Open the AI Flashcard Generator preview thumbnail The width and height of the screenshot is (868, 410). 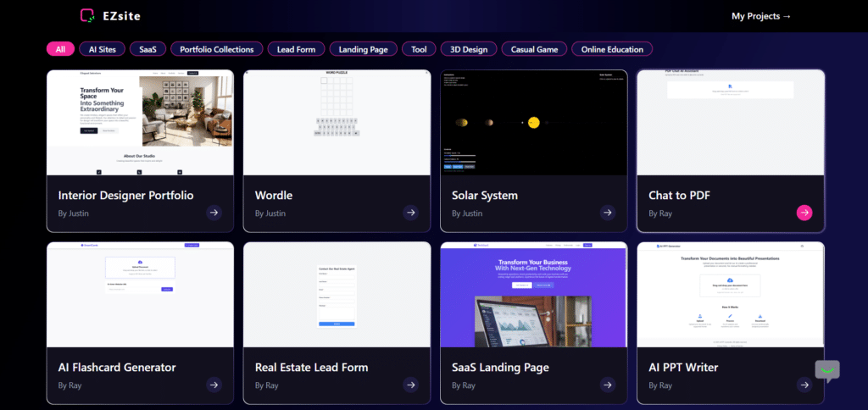[x=140, y=295]
